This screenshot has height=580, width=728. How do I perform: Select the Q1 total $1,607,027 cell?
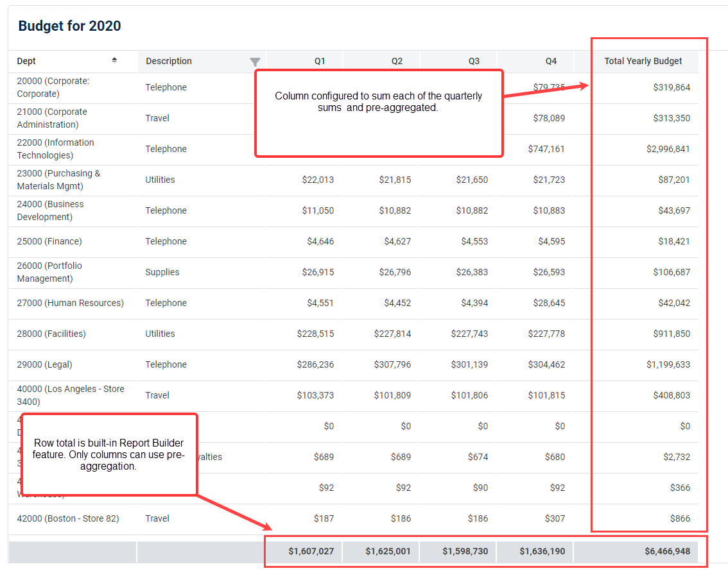(x=311, y=551)
